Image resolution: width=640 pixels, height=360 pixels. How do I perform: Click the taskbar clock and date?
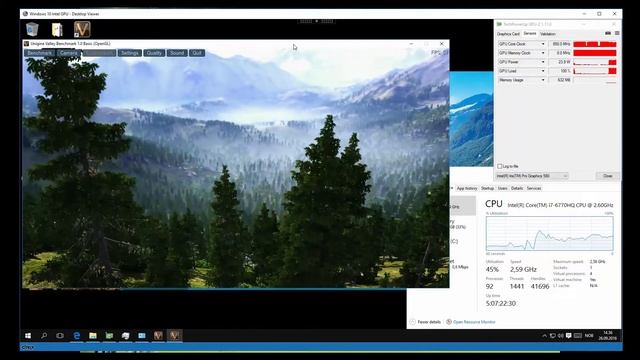(x=607, y=336)
